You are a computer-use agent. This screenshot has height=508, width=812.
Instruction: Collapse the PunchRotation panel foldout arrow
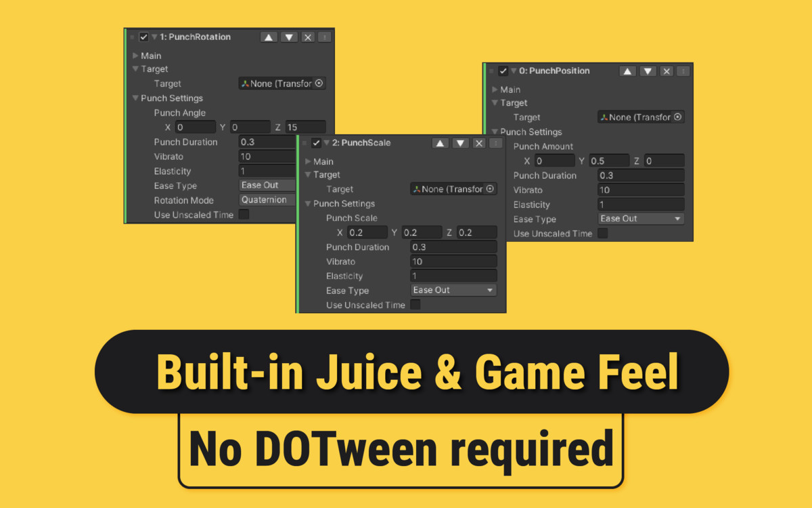(x=154, y=37)
